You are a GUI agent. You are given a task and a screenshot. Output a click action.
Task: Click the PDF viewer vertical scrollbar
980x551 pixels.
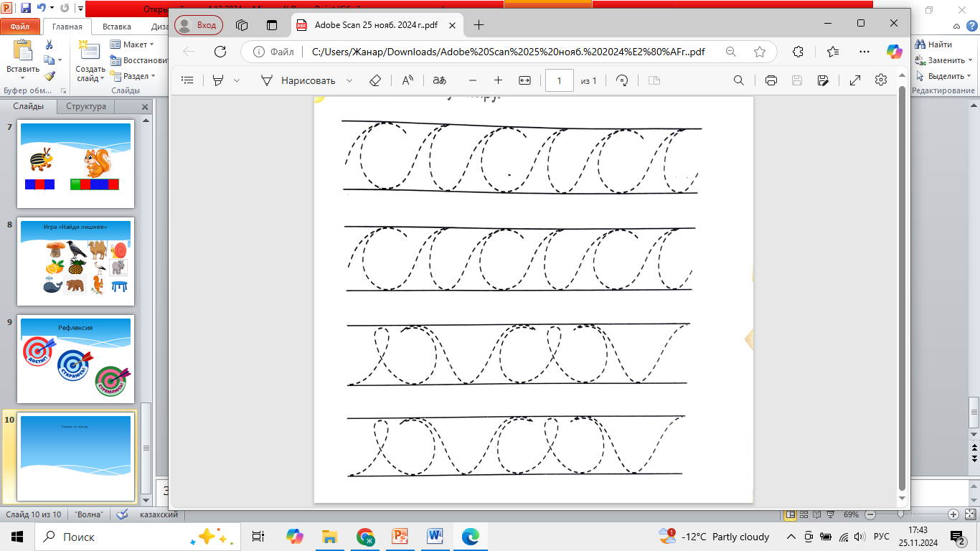tap(903, 287)
